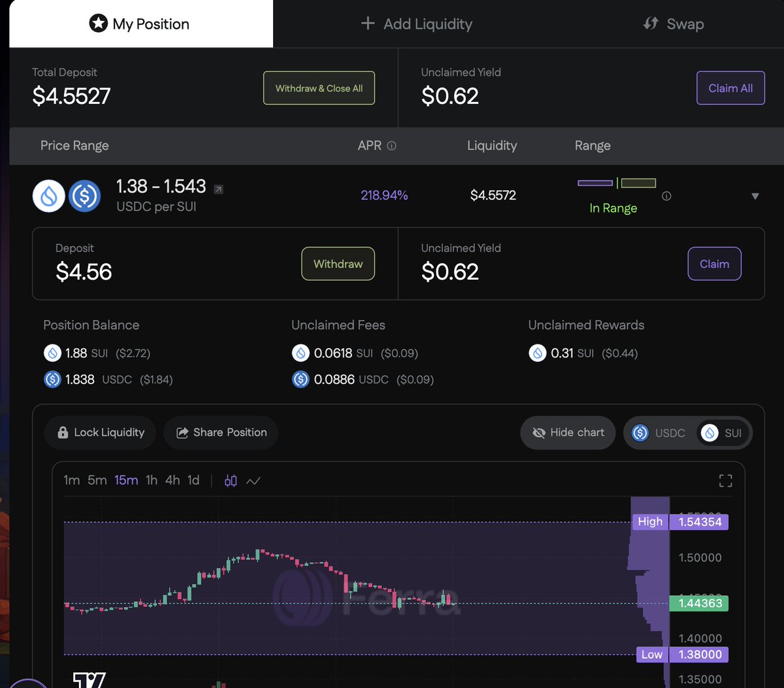Click the USDC token icon in the price range row

[85, 196]
